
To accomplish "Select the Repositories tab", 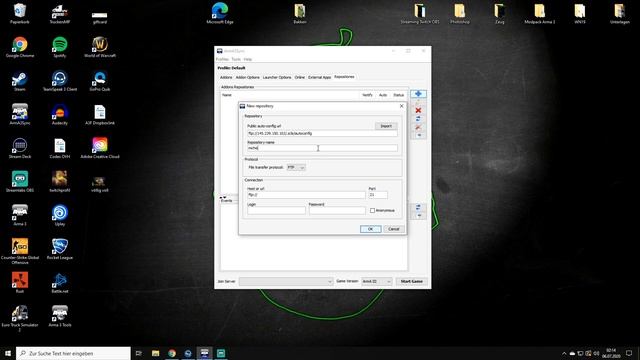I will pyautogui.click(x=344, y=77).
